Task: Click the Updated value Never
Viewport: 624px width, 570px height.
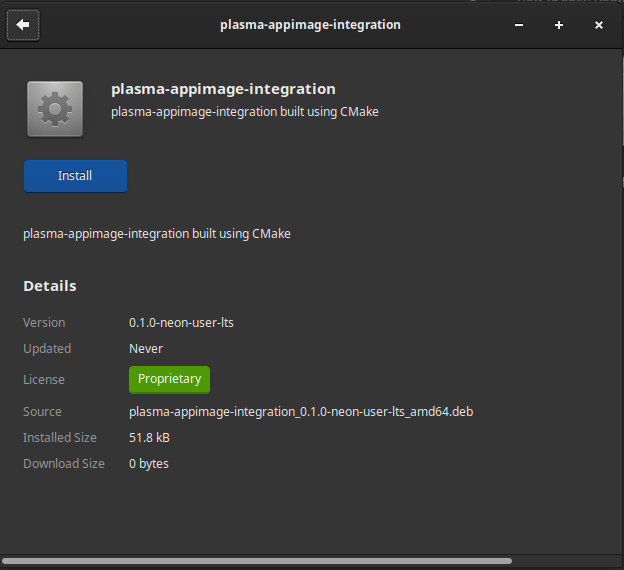Action: [x=146, y=349]
